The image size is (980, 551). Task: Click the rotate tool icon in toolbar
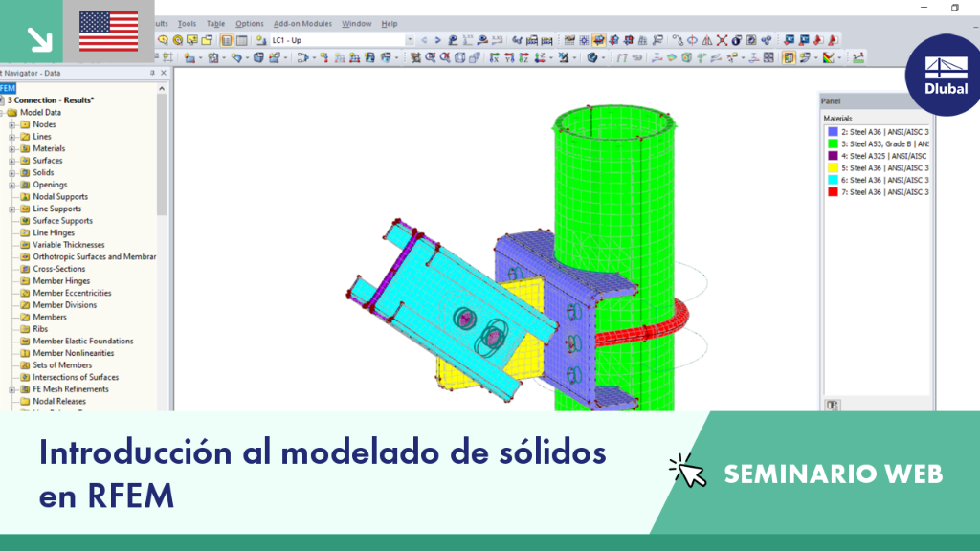tap(693, 40)
